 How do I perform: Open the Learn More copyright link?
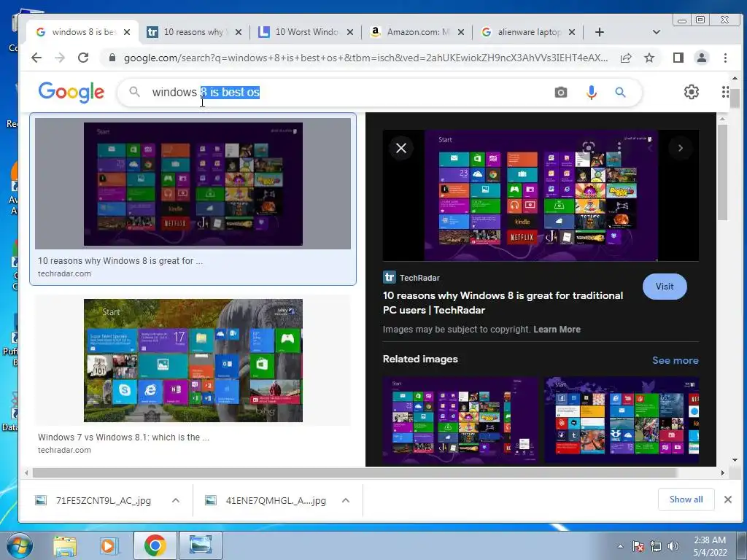tap(557, 329)
